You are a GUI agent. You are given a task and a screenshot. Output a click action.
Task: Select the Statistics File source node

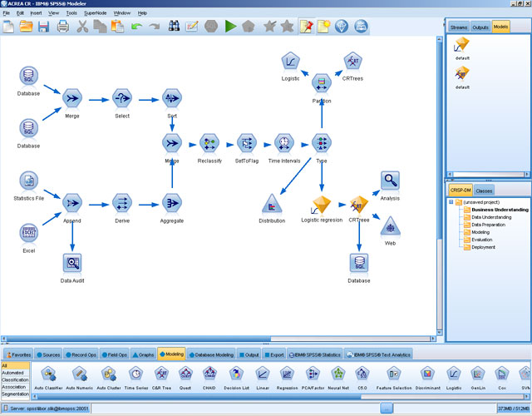click(29, 181)
